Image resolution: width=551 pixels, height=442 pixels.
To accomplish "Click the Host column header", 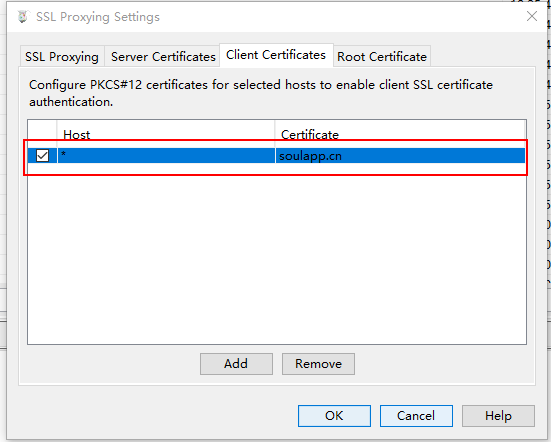I will coord(166,134).
